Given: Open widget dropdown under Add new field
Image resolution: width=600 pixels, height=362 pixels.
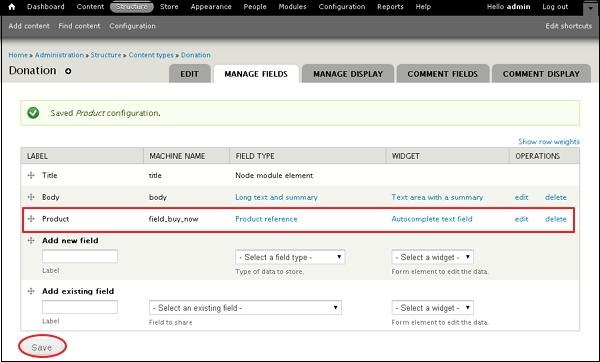Looking at the screenshot, I should pyautogui.click(x=432, y=257).
